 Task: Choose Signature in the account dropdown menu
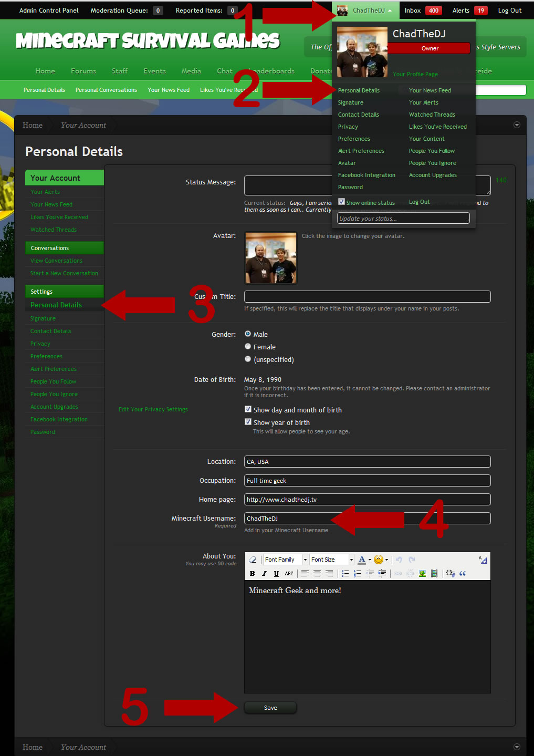coord(351,102)
